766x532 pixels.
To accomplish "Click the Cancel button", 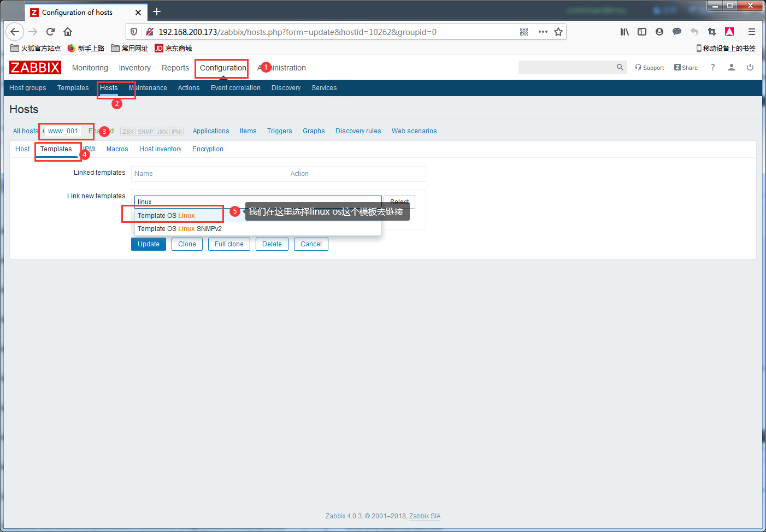I will (x=311, y=244).
